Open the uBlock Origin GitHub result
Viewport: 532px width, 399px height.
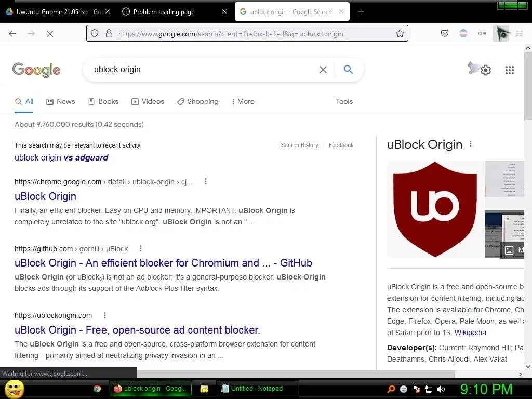[163, 262]
